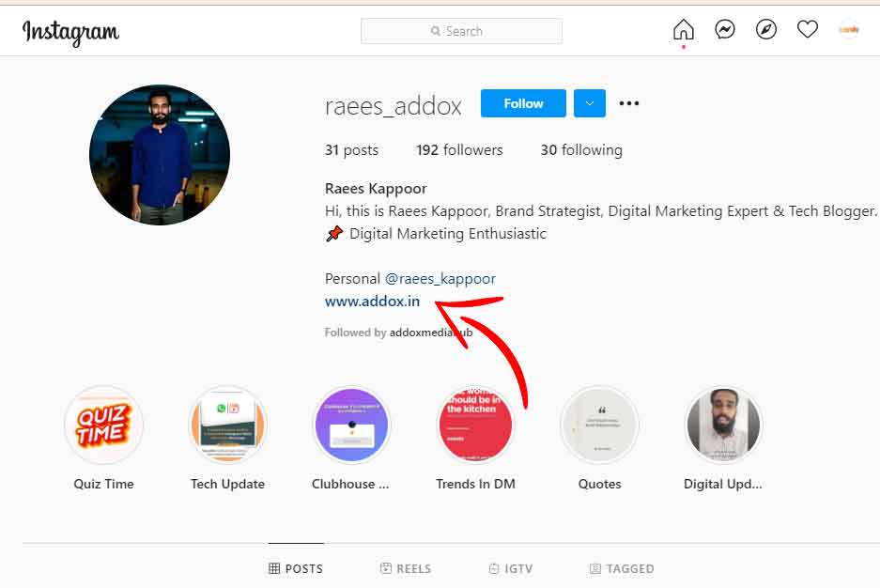
Task: Switch to the REELS tab
Action: click(x=405, y=568)
